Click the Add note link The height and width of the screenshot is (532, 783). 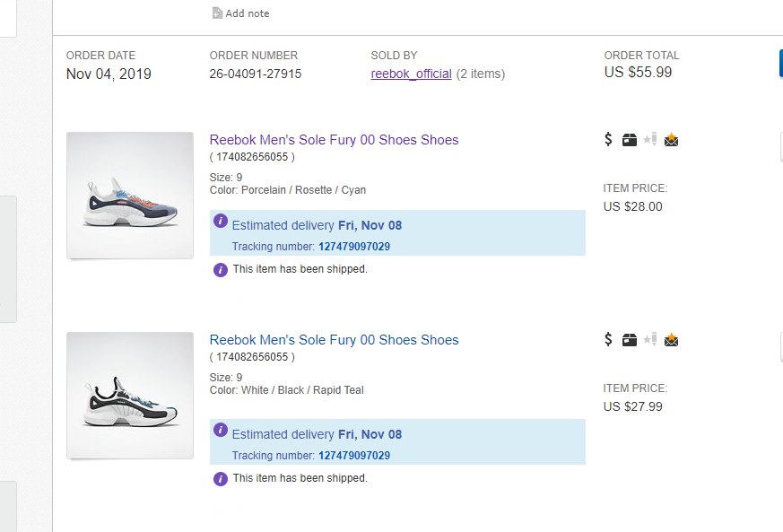[248, 13]
